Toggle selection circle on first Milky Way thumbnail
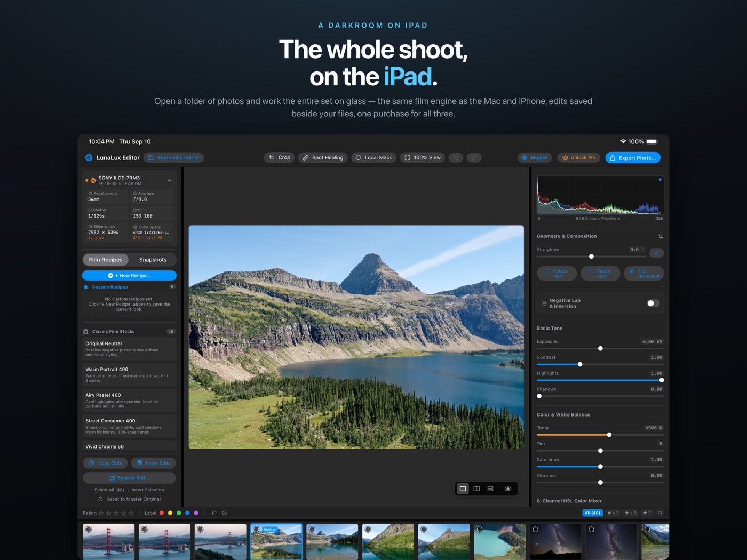 pyautogui.click(x=536, y=530)
